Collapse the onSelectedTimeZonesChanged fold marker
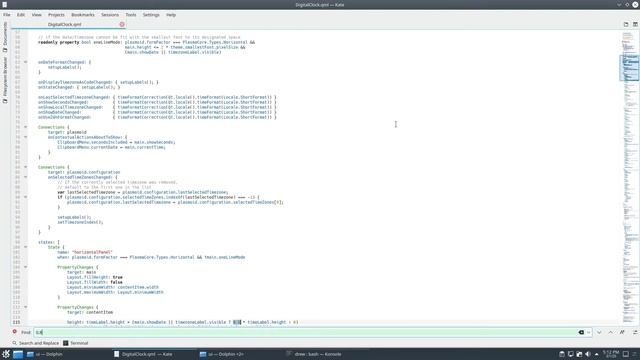This screenshot has height=360, width=640. click(25, 177)
